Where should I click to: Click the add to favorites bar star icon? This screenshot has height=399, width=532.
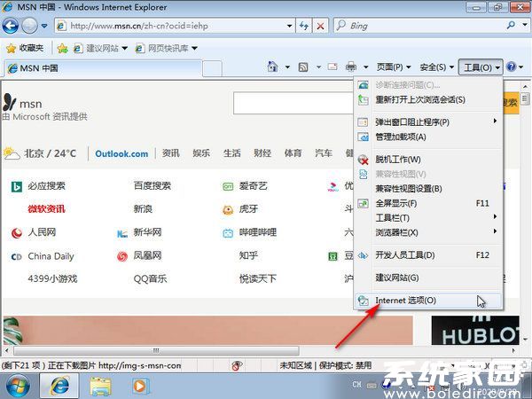point(62,49)
